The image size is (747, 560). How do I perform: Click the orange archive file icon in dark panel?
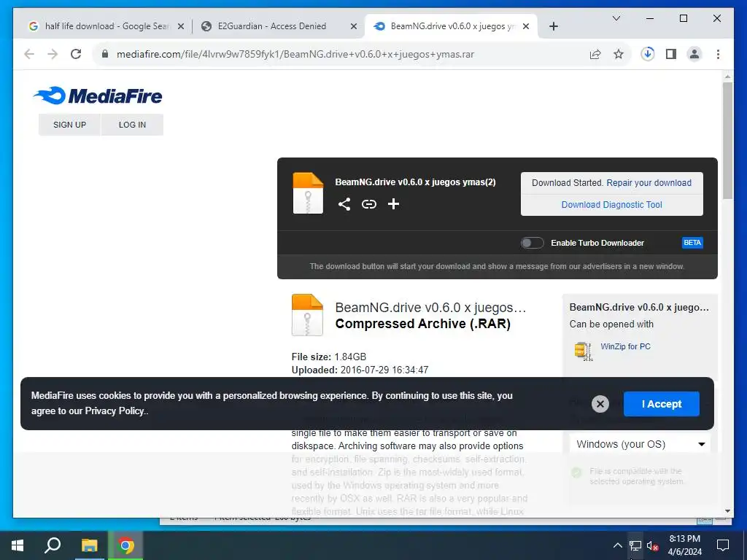[x=308, y=192]
